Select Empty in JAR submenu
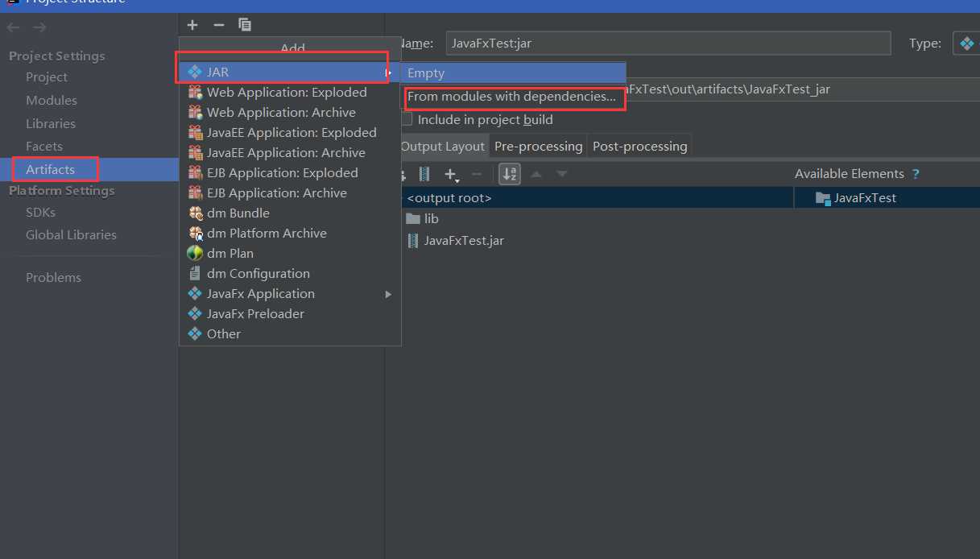980x559 pixels. point(513,72)
